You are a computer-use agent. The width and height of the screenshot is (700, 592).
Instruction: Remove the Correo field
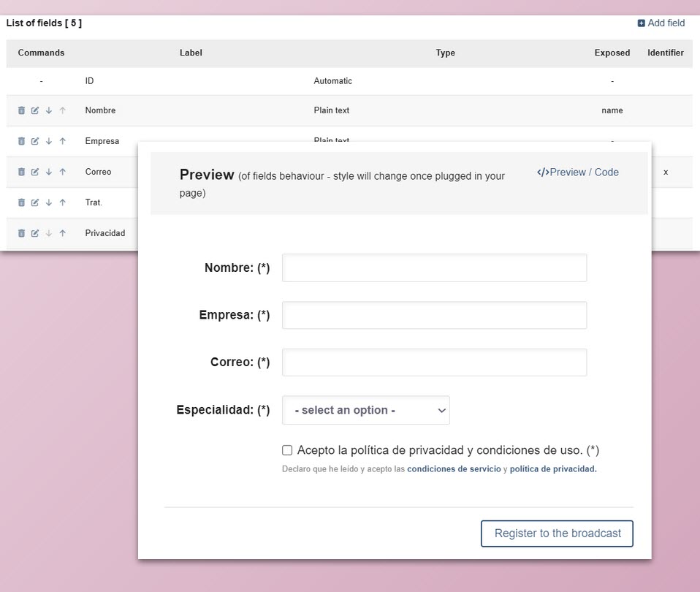pyautogui.click(x=21, y=172)
